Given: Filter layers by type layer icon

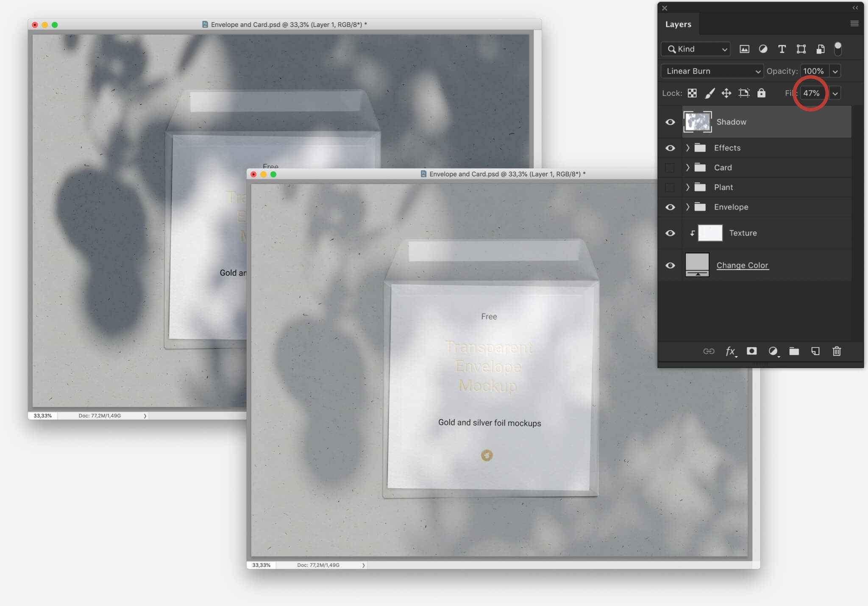Looking at the screenshot, I should click(782, 49).
